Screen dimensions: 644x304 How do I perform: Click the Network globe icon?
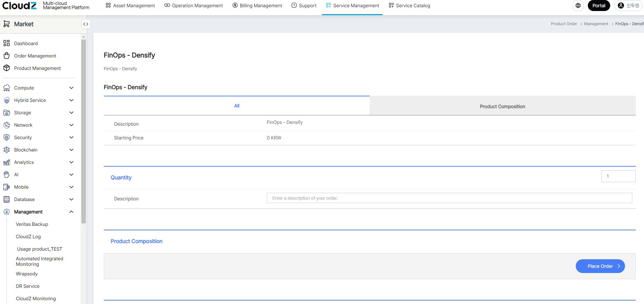pyautogui.click(x=7, y=125)
